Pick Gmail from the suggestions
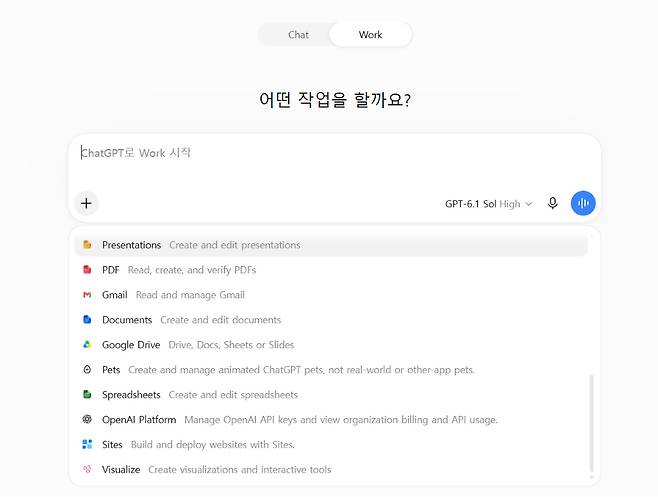This screenshot has height=497, width=658. point(331,295)
